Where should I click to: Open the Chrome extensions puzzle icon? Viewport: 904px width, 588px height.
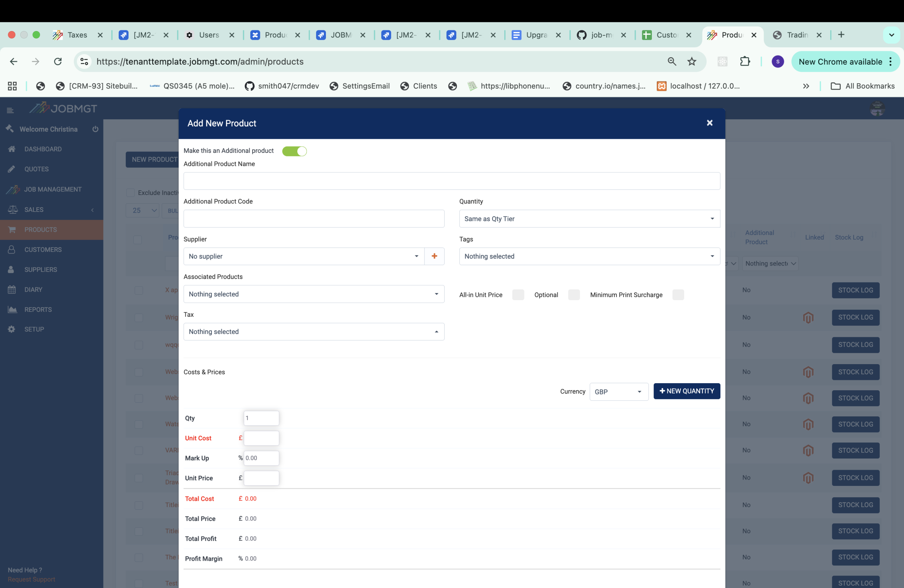(745, 61)
